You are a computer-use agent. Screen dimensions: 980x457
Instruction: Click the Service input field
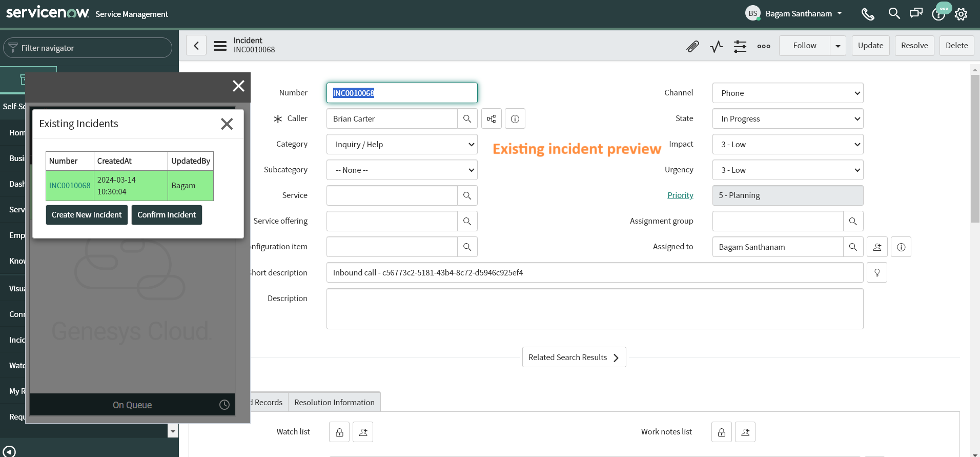392,195
